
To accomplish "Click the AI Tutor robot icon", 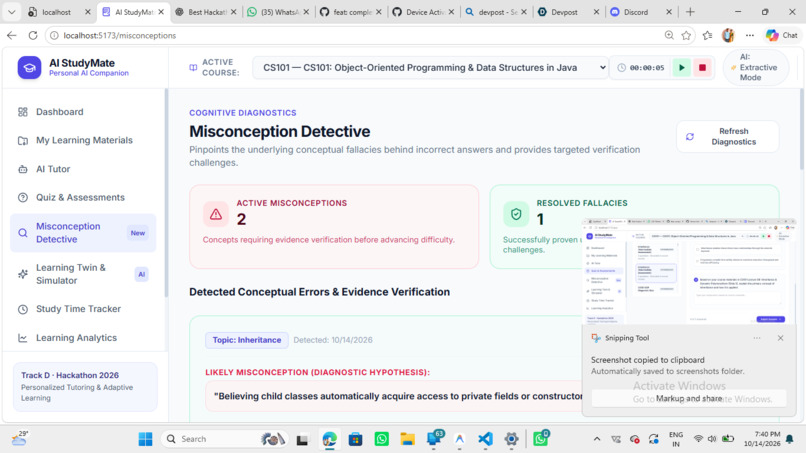I will [x=23, y=169].
